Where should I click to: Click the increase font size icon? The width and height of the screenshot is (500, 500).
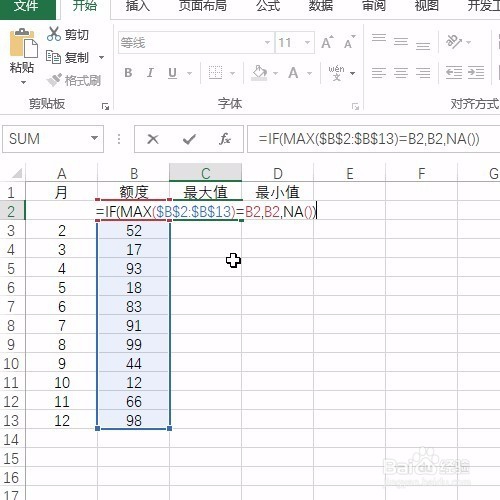tap(327, 42)
